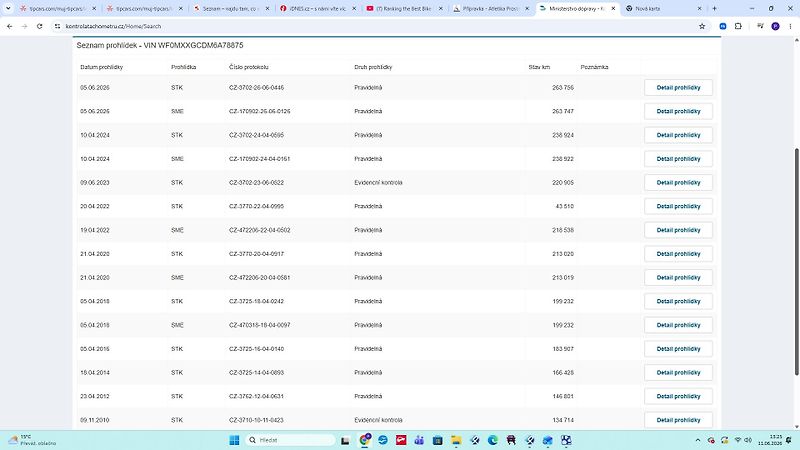
Task: Open File Explorer from the taskbar
Action: pyautogui.click(x=456, y=440)
